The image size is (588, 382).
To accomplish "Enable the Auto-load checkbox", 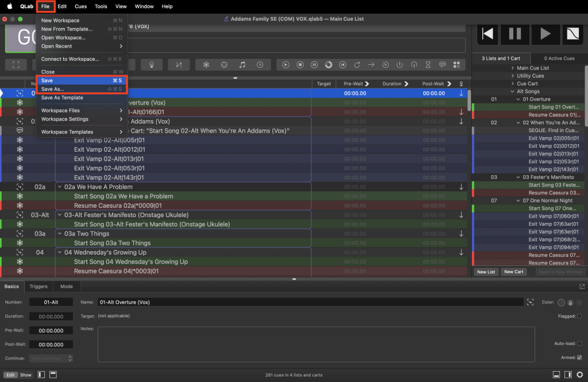I will tap(579, 344).
